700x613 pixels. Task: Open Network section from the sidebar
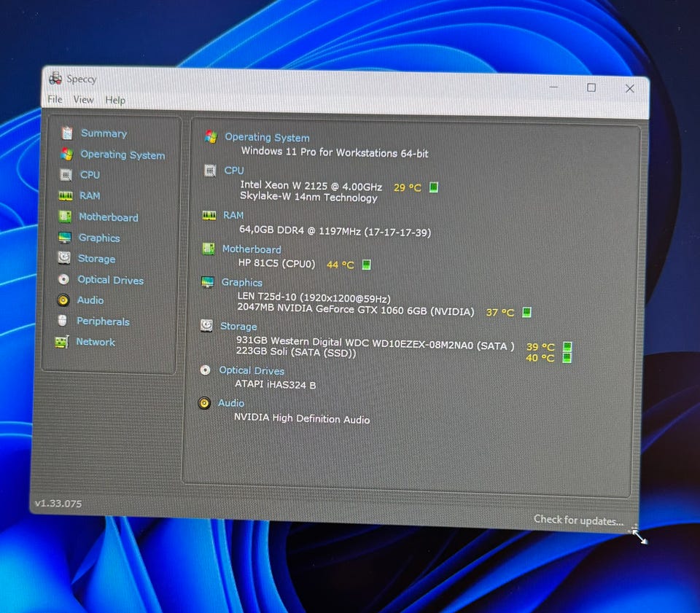95,342
